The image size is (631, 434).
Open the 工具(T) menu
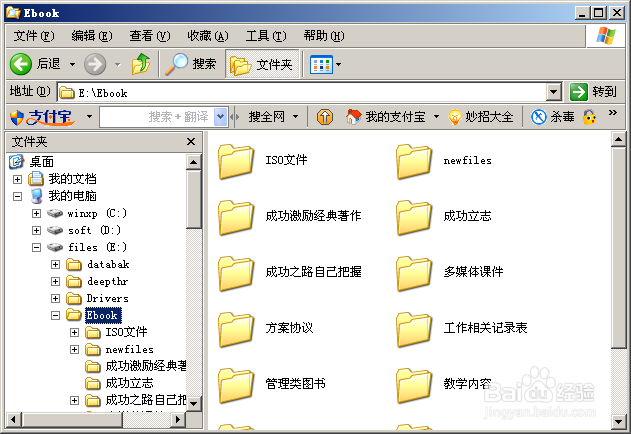pos(266,36)
